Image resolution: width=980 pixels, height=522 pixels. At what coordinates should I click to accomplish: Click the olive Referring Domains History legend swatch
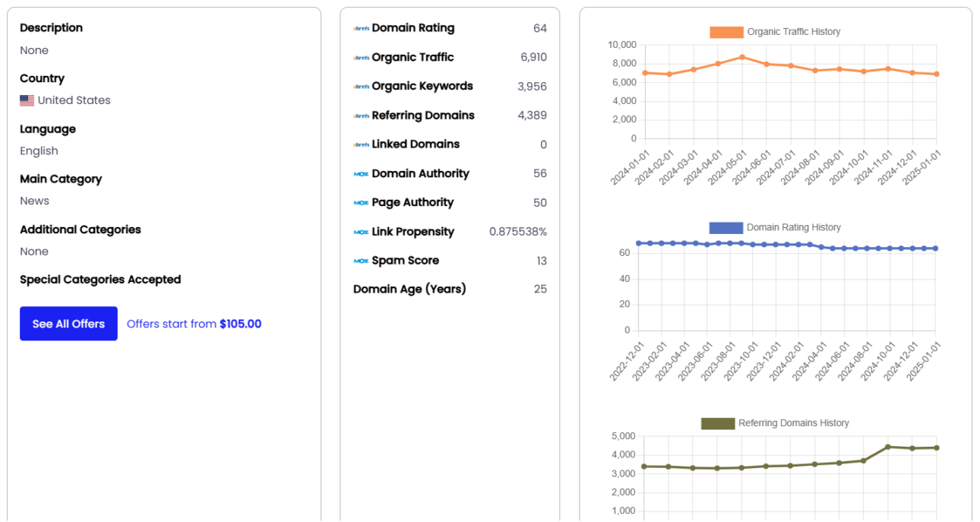click(717, 423)
